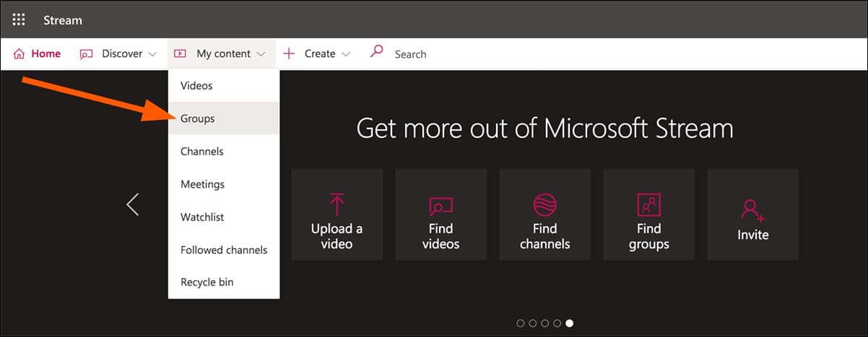868x337 pixels.
Task: Open the app launcher waffle icon
Action: (x=19, y=19)
